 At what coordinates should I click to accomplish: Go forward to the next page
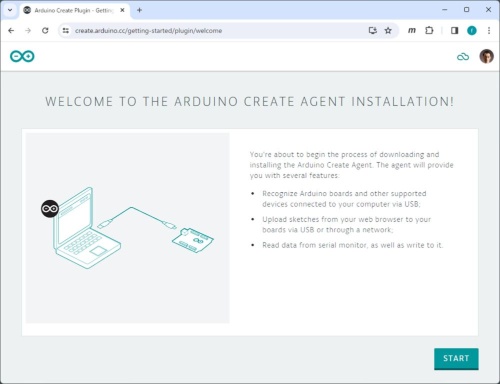click(28, 31)
